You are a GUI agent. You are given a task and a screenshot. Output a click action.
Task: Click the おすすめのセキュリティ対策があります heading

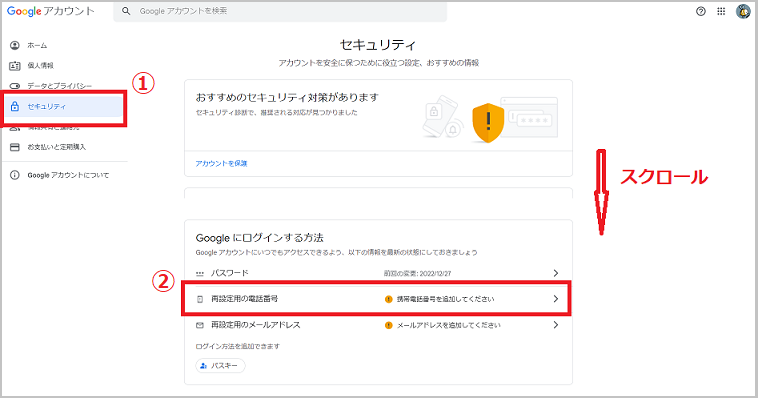click(x=287, y=98)
